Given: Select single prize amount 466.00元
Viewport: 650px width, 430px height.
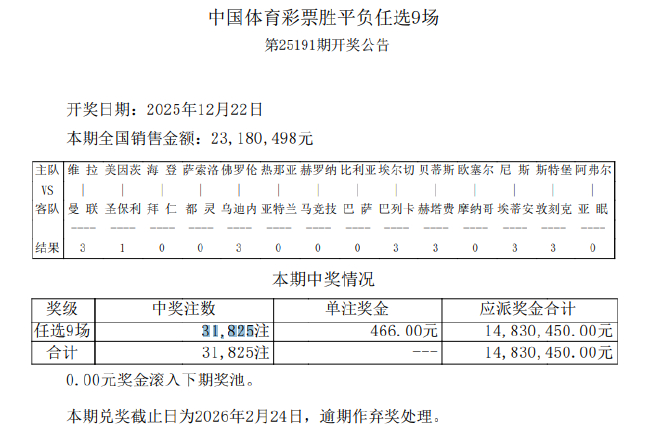Looking at the screenshot, I should pyautogui.click(x=404, y=331).
